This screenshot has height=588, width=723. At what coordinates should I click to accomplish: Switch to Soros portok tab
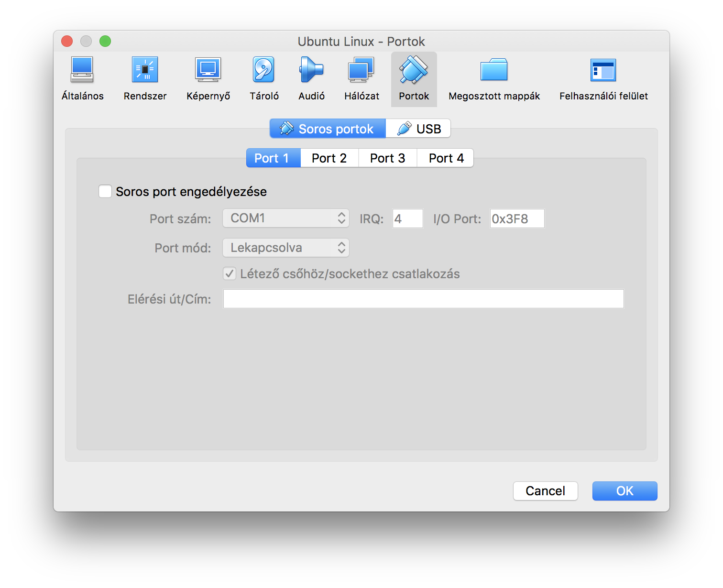tap(328, 129)
